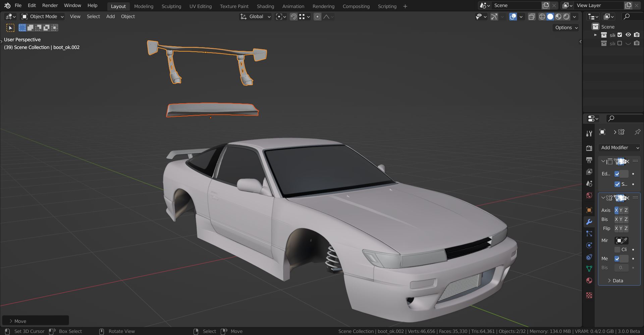This screenshot has height=335, width=644.
Task: Open the Scene properties tab
Action: 589,183
